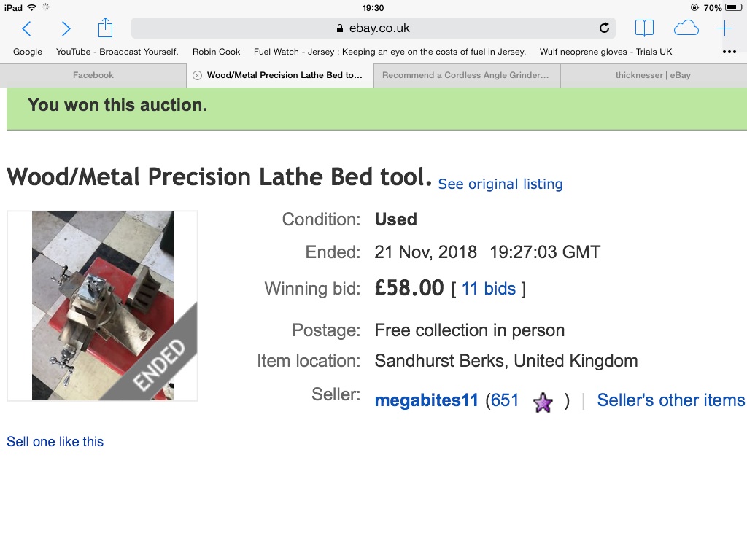Screen dimensions: 747x560
Task: Open the Cordless Angle Grinder tab
Action: 465,75
